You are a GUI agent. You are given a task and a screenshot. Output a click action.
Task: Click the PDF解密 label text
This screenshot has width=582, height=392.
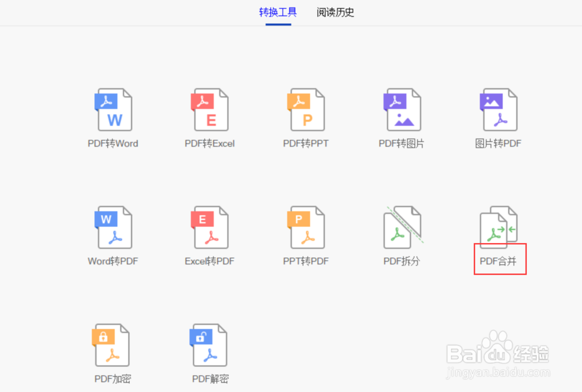(x=211, y=379)
